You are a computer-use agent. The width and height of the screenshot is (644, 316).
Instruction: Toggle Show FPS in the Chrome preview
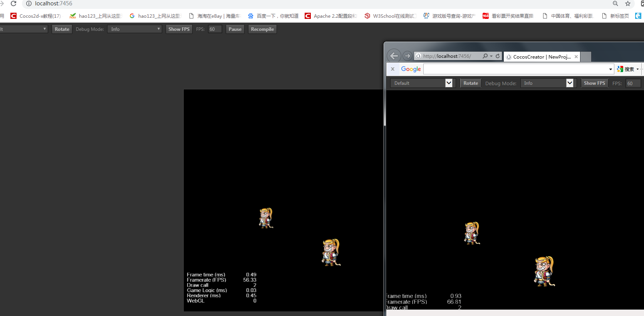[179, 29]
